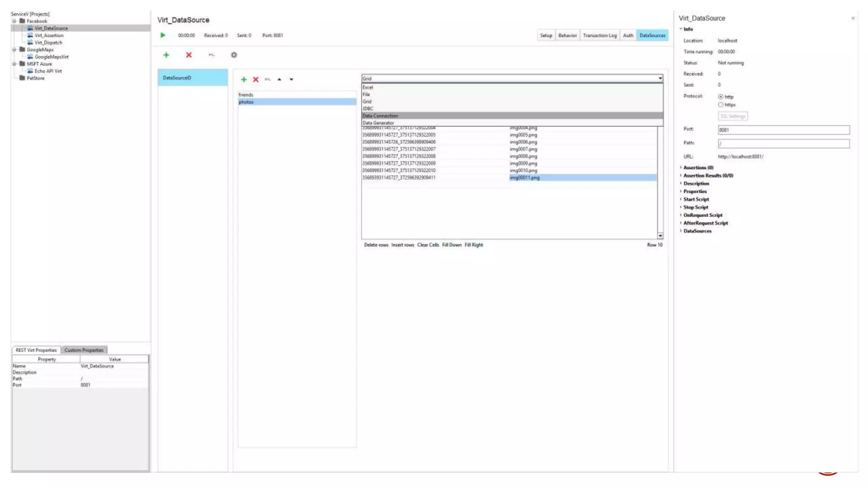Start the virt with the green play button
The image size is (868, 488).
coord(163,35)
